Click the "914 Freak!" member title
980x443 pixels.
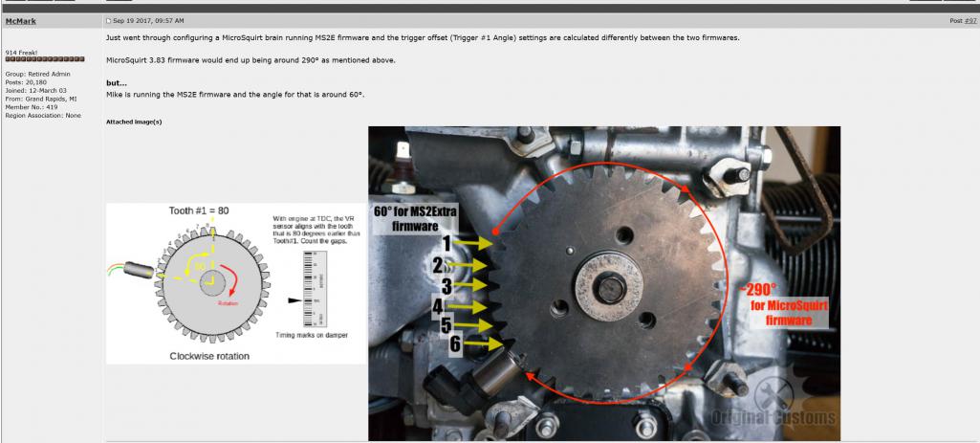click(x=20, y=53)
